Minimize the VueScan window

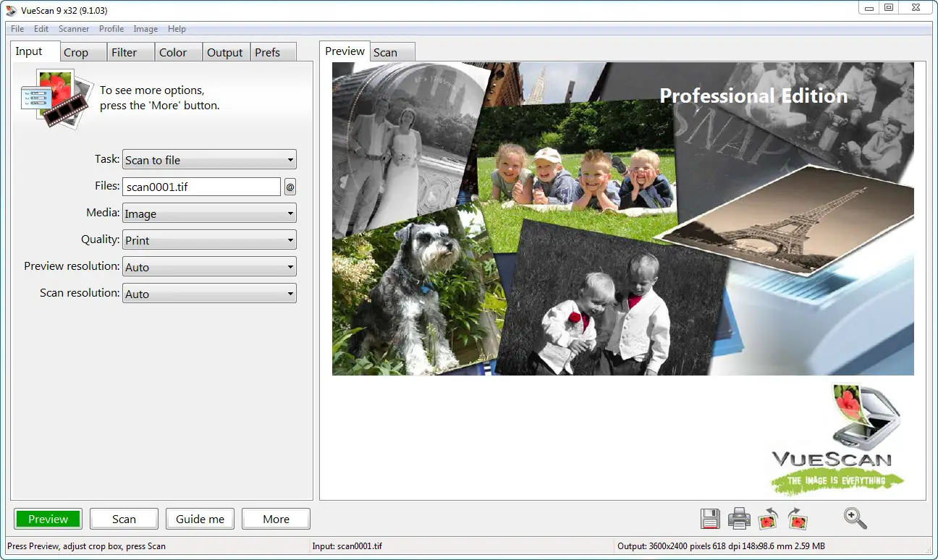click(870, 8)
